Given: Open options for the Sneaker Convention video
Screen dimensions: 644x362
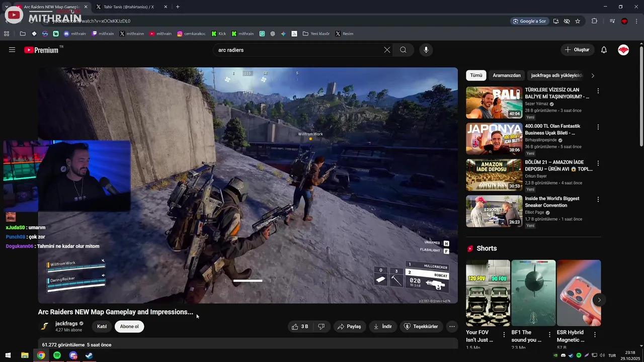Looking at the screenshot, I should 598,200.
